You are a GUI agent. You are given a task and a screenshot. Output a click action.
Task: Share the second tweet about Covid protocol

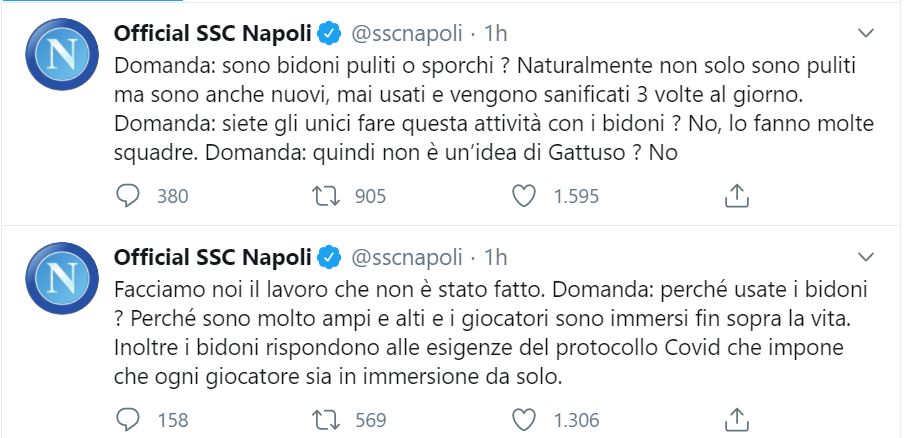point(737,419)
